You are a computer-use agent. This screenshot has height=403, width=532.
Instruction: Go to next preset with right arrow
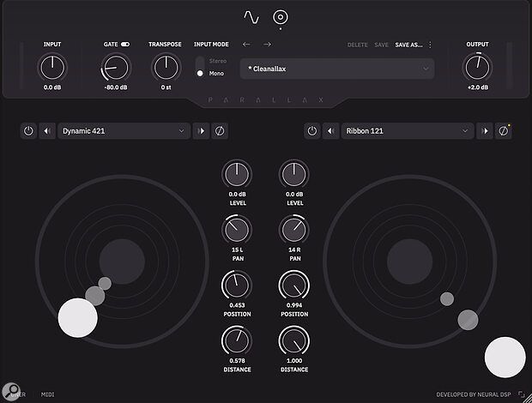pyautogui.click(x=268, y=45)
